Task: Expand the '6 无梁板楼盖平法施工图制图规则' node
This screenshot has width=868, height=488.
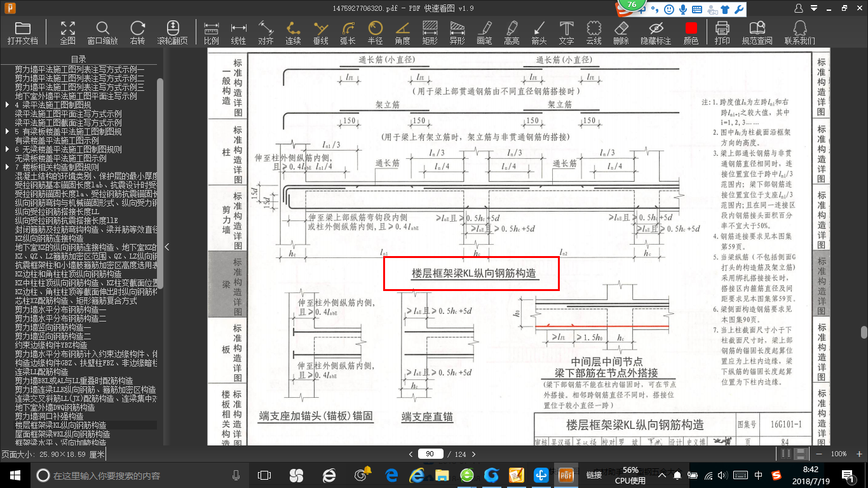Action: (x=8, y=149)
